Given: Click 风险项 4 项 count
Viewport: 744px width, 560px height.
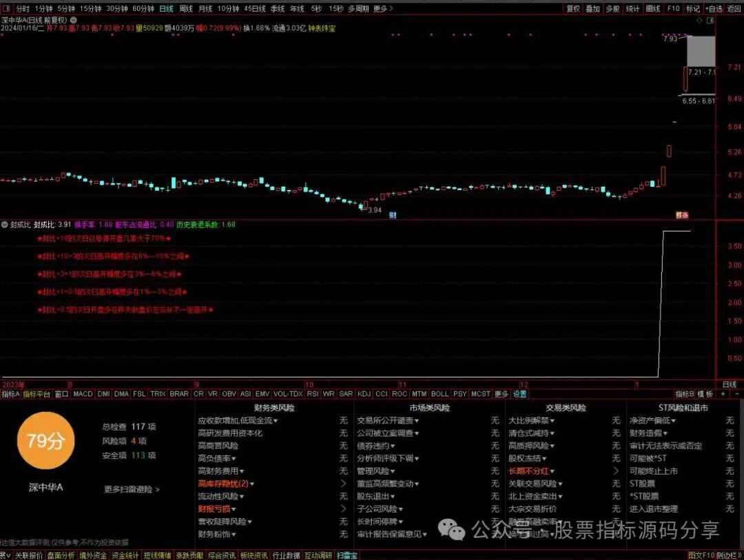Looking at the screenshot, I should [x=124, y=441].
